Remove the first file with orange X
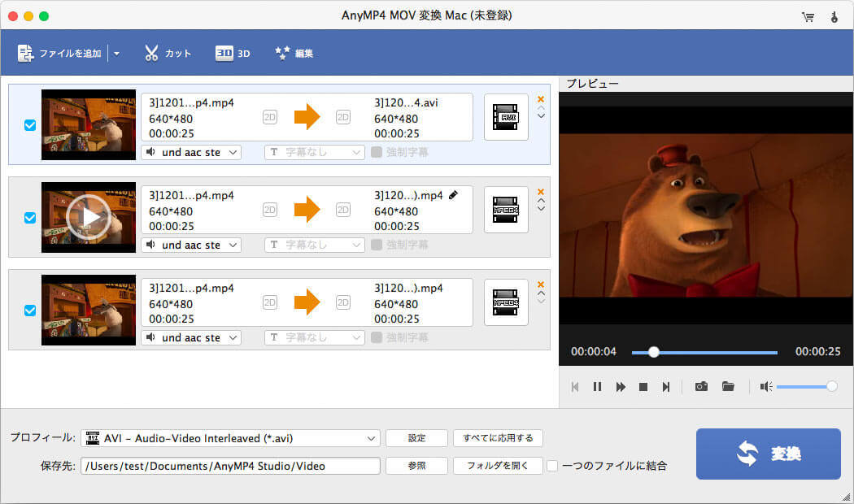The height and width of the screenshot is (504, 854). [x=541, y=99]
